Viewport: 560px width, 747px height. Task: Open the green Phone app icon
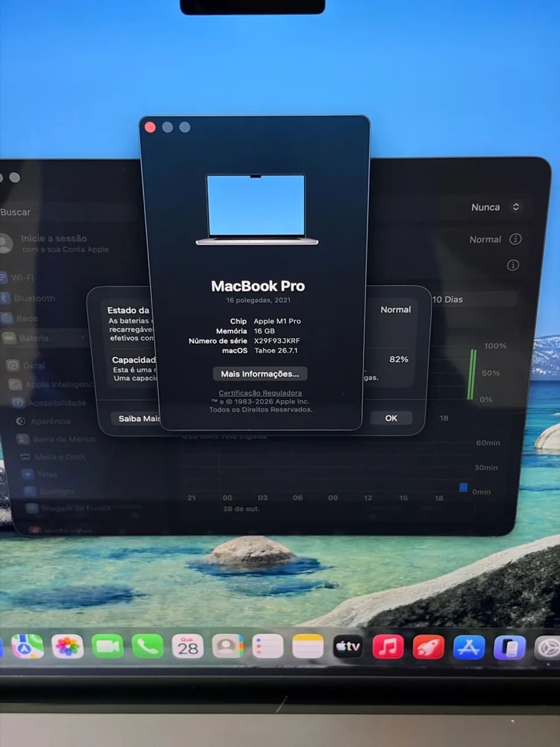(148, 647)
